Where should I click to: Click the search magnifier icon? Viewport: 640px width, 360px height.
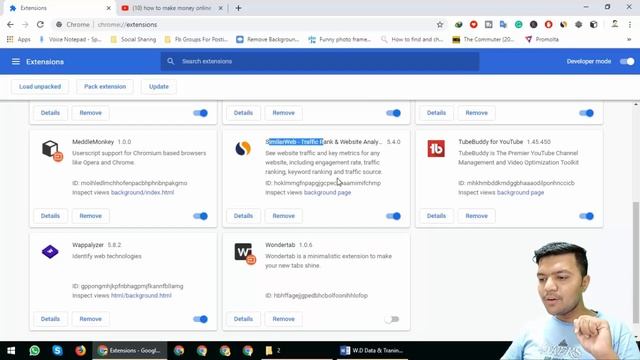coord(171,61)
